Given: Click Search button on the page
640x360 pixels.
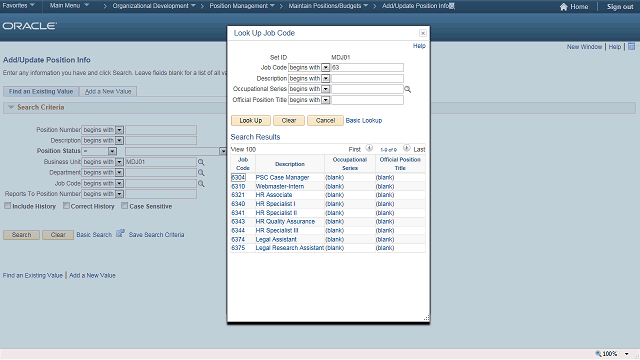Looking at the screenshot, I should [21, 235].
